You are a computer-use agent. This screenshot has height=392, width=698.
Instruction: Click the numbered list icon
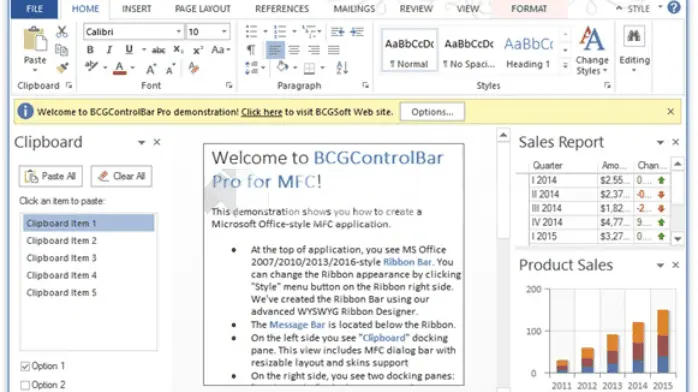click(x=280, y=32)
